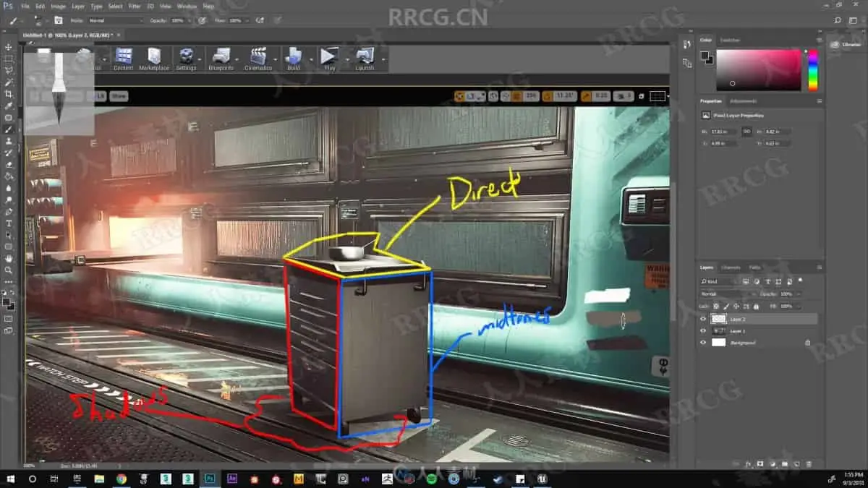Toggle lock transparent pixels in Layers panel

coord(716,307)
